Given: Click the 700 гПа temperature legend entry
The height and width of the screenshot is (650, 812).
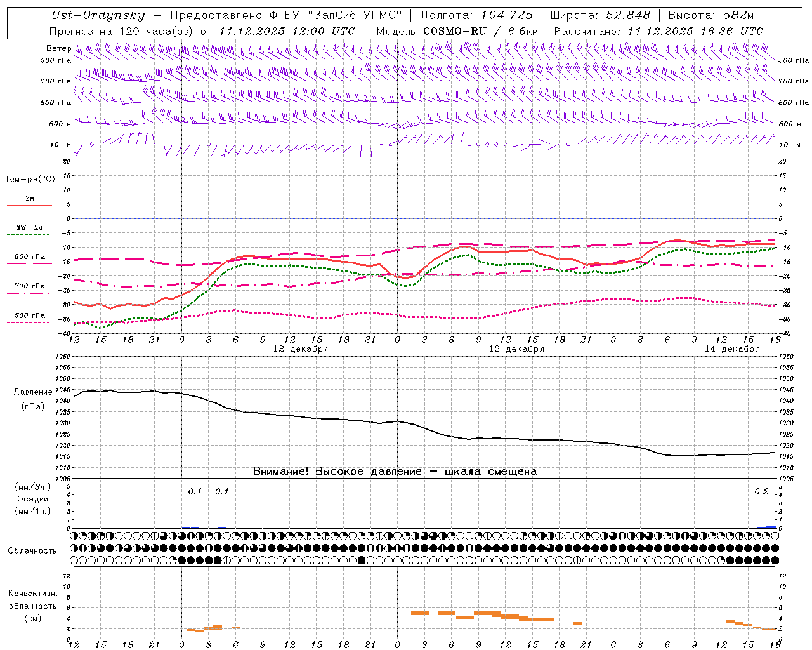Looking at the screenshot, I should click(29, 286).
